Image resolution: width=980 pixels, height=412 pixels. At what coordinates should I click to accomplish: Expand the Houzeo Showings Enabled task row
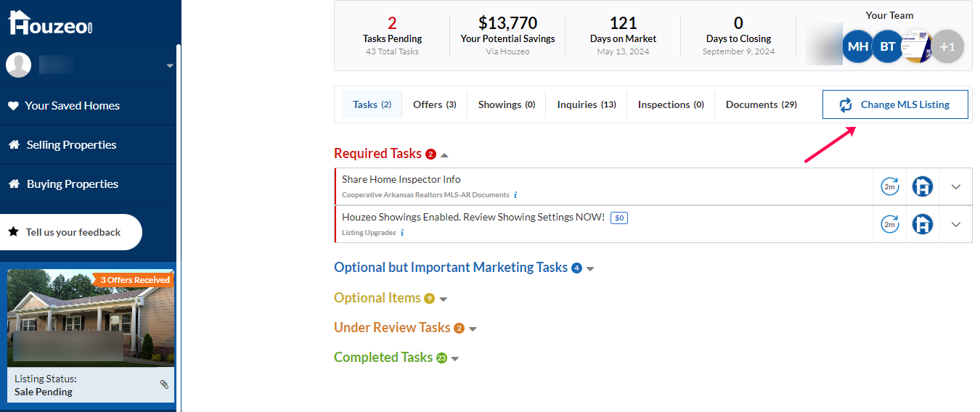tap(955, 224)
